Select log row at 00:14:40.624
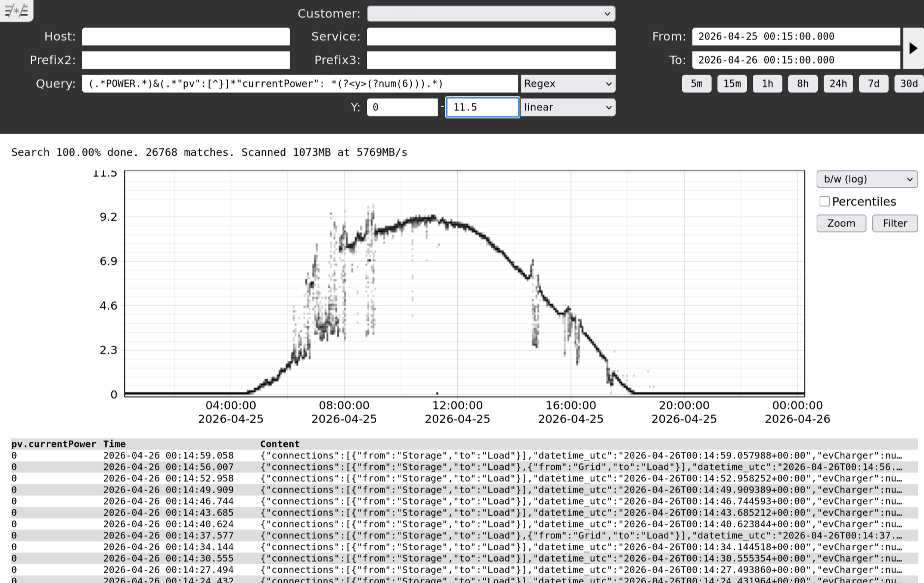 464,524
